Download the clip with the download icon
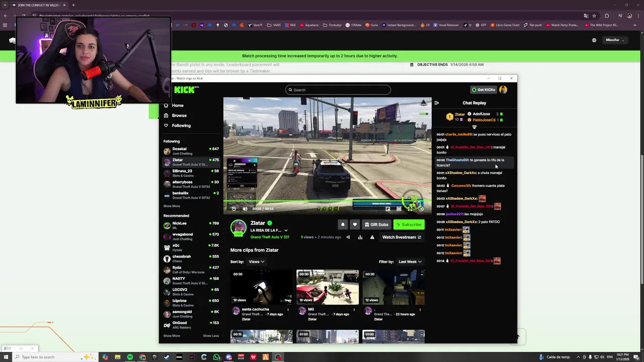This screenshot has height=362, width=644. pyautogui.click(x=360, y=237)
